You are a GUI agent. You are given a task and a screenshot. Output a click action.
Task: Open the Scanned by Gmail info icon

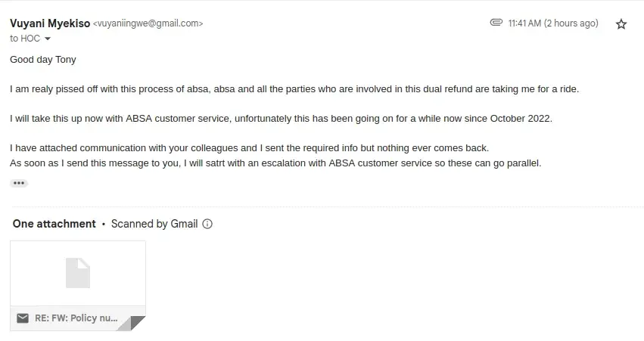click(x=207, y=224)
